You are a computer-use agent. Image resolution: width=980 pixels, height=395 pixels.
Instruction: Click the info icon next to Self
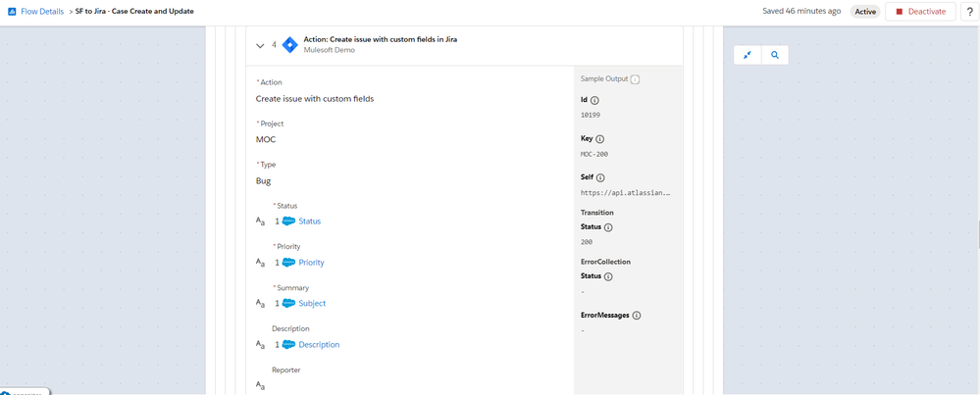coord(600,177)
